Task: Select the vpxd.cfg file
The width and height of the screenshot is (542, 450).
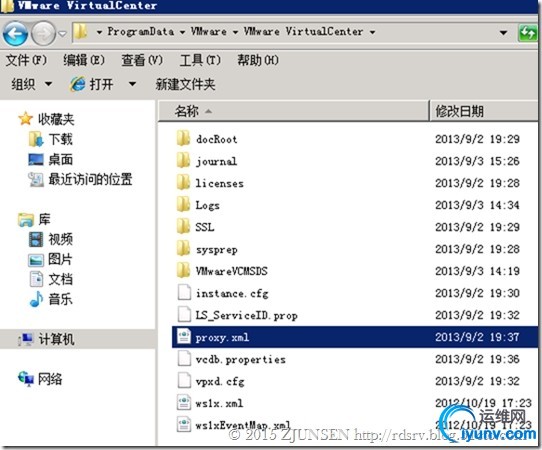Action: (220, 382)
